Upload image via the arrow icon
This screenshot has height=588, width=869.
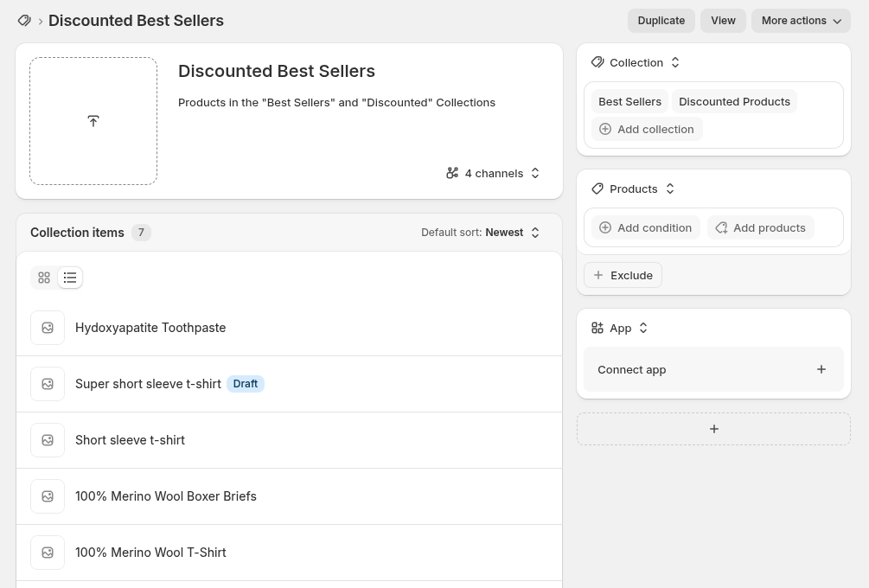coord(93,121)
